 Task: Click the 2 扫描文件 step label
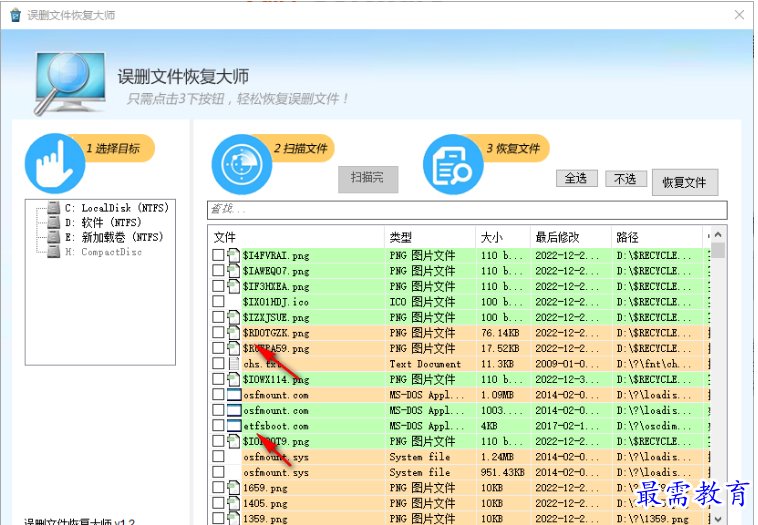[301, 148]
